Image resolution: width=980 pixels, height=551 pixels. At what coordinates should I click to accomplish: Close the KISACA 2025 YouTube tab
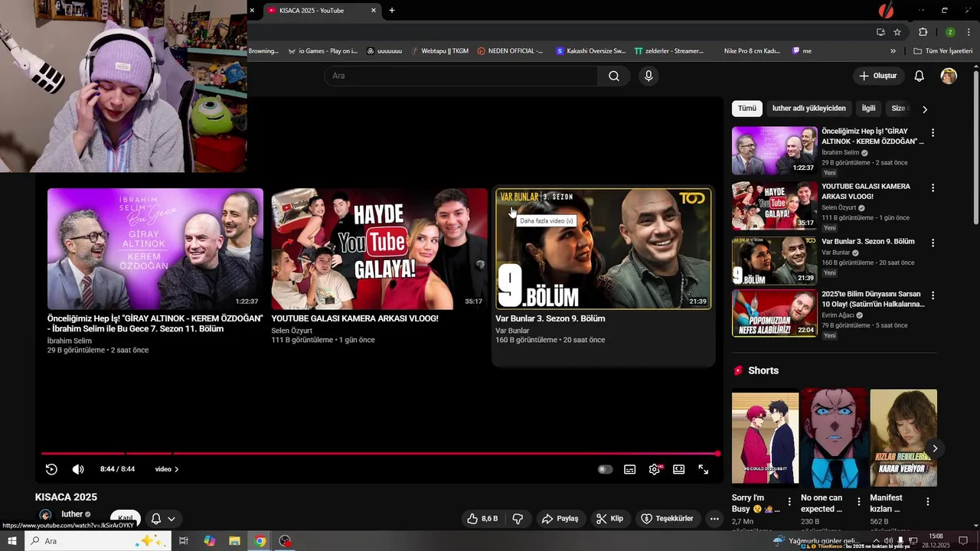374,11
